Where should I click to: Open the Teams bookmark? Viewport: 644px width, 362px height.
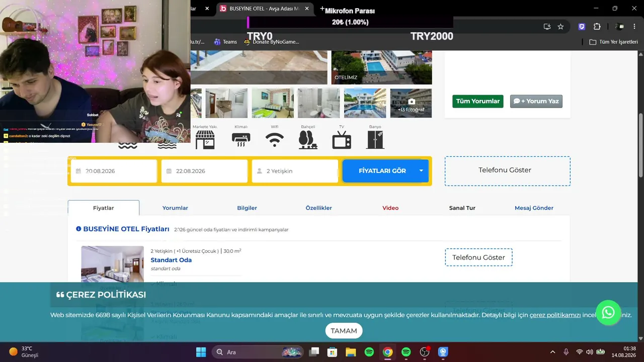tap(225, 42)
